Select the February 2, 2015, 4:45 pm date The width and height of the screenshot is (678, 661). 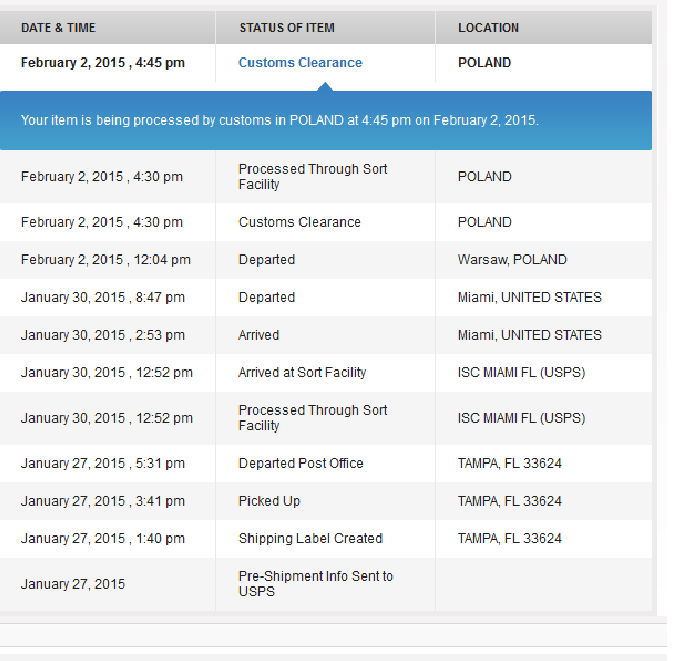click(x=102, y=62)
